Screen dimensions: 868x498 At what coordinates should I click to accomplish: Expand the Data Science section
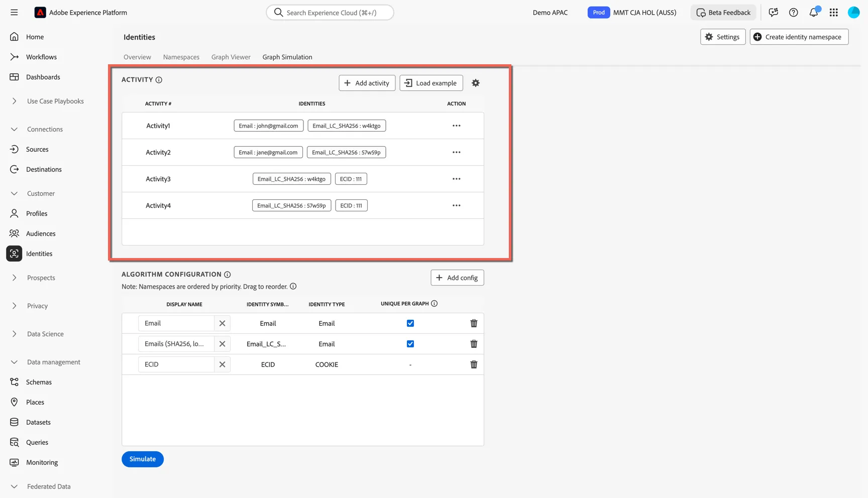click(14, 334)
